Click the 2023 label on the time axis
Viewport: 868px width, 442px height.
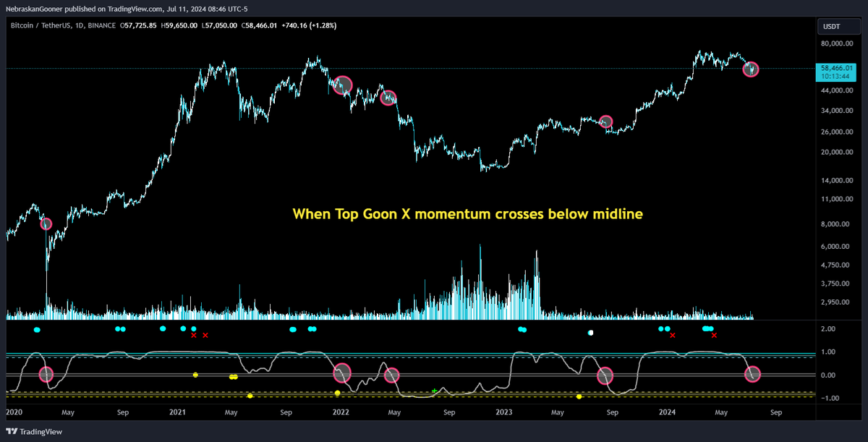504,413
